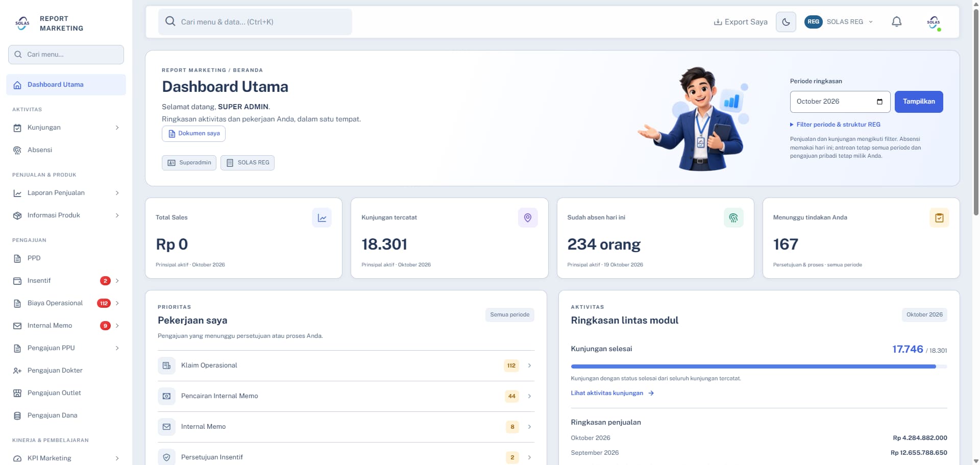Open the user profile avatar in the top bar

(x=934, y=22)
